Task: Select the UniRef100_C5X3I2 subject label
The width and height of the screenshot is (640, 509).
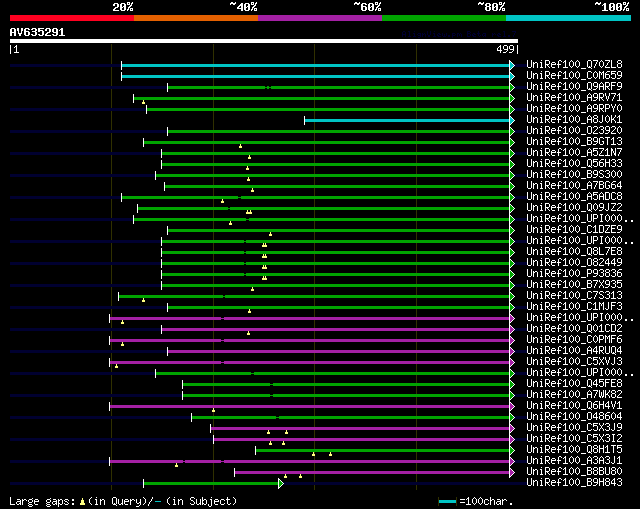Action: 574,439
